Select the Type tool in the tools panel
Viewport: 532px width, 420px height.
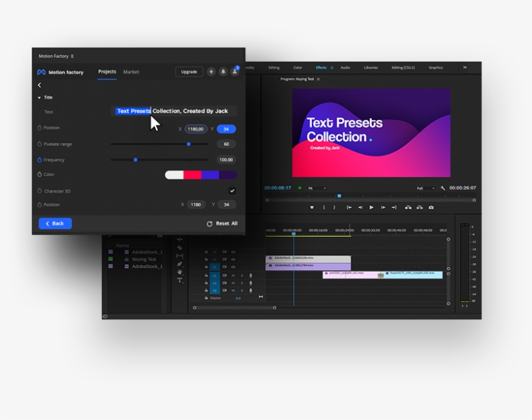tap(180, 280)
